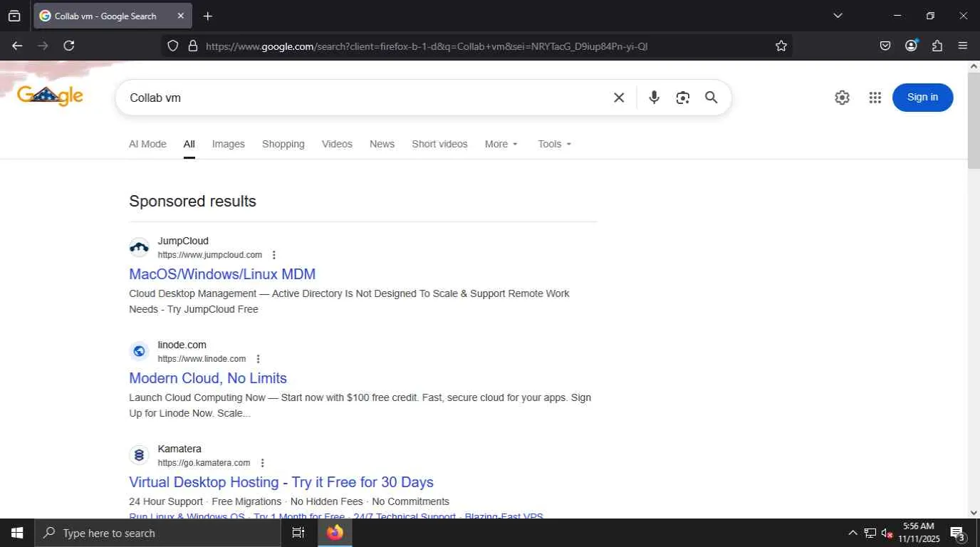Expand the Tools dropdown
980x547 pixels.
pos(555,144)
